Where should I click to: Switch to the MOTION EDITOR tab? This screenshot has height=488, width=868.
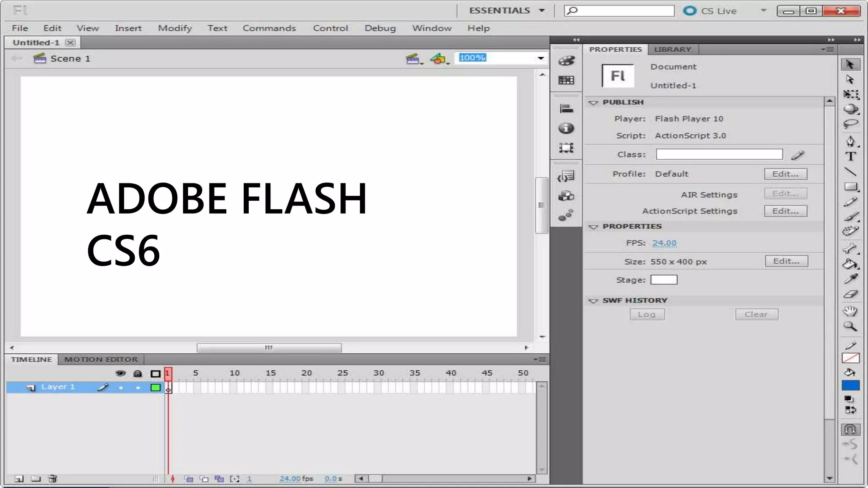[x=101, y=359]
